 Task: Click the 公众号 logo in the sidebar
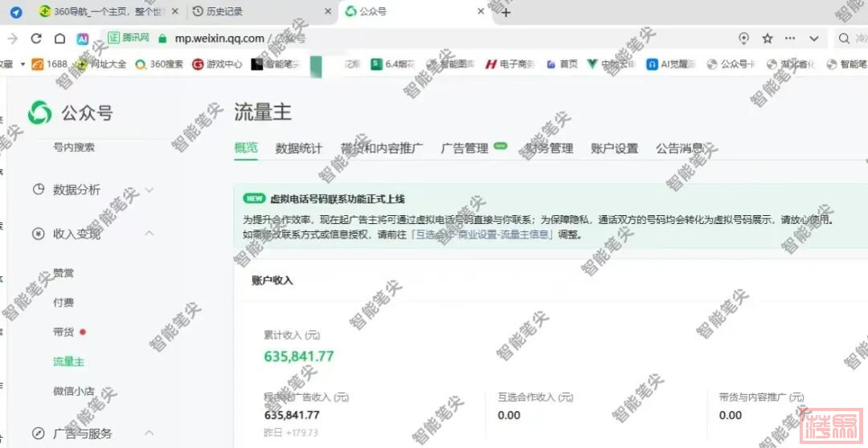[40, 113]
